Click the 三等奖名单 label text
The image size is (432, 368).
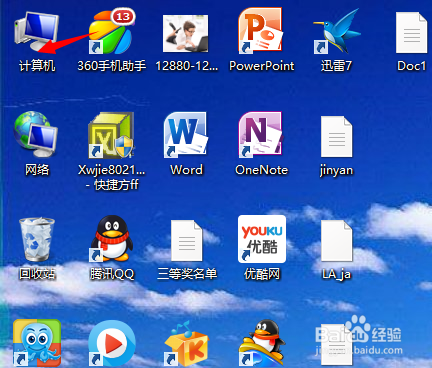pyautogui.click(x=187, y=274)
